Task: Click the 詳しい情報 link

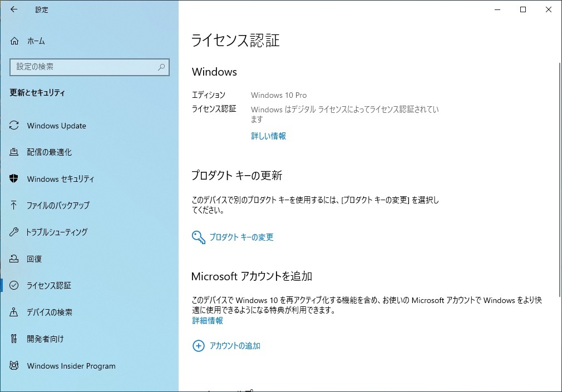Action: [268, 136]
